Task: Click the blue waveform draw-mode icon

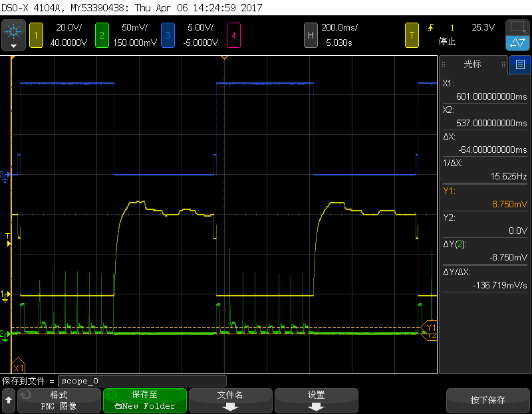Action: (x=517, y=43)
